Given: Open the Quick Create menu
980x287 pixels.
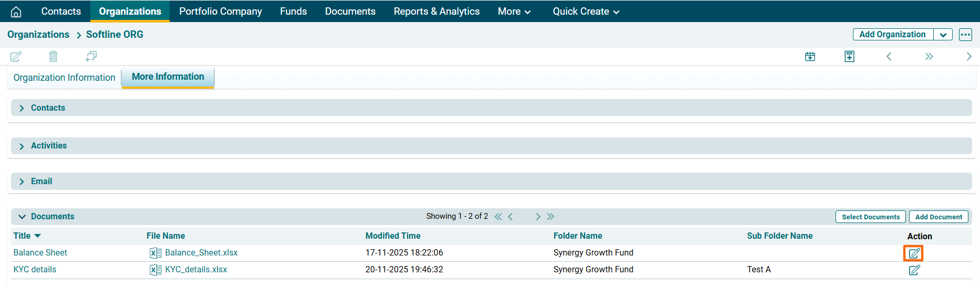Looking at the screenshot, I should pos(586,12).
